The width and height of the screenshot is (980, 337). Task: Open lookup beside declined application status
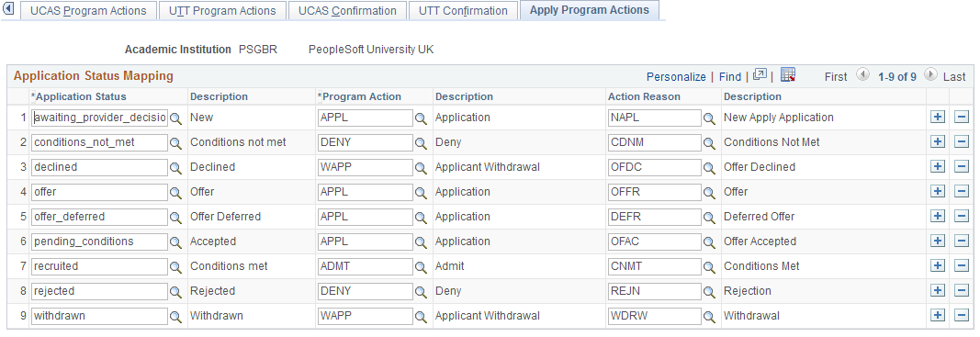coord(176,167)
